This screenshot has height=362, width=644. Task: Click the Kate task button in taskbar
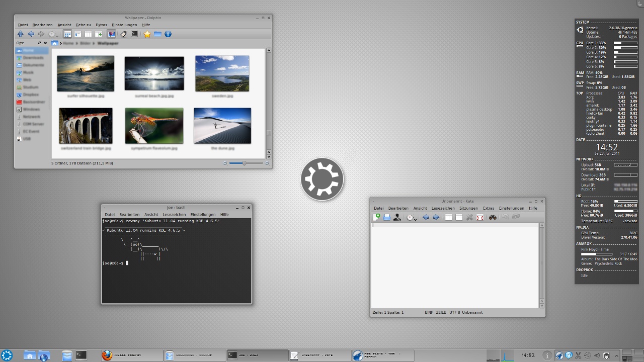click(320, 355)
